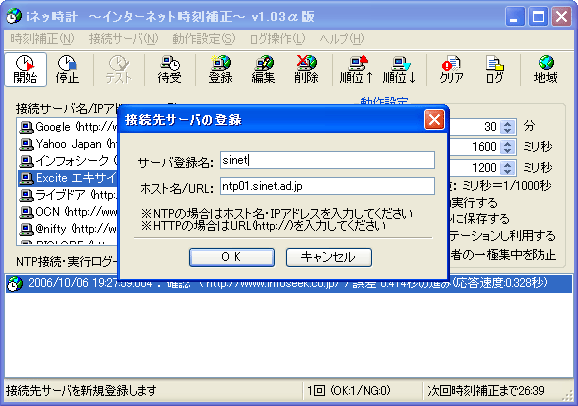
Task: Click the greyed テスト (test) toolbar icon
Action: (x=118, y=69)
